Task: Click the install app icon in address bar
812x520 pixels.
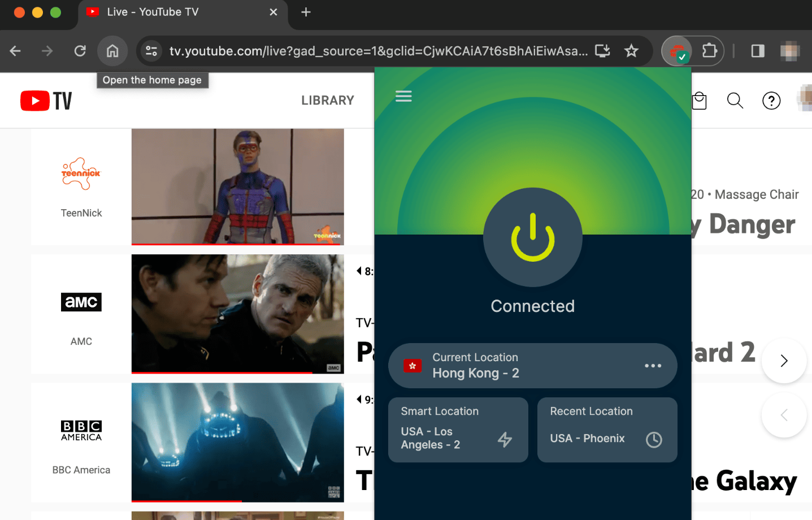Action: click(602, 51)
